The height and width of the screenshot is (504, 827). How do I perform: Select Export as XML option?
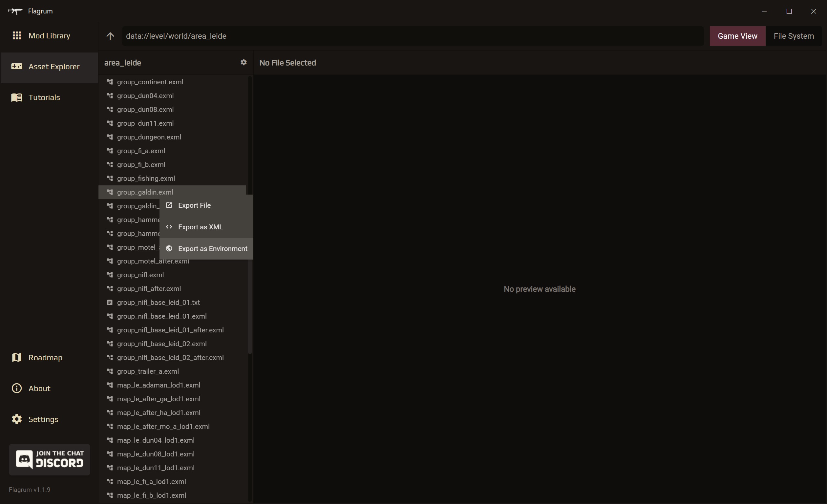[x=201, y=227]
